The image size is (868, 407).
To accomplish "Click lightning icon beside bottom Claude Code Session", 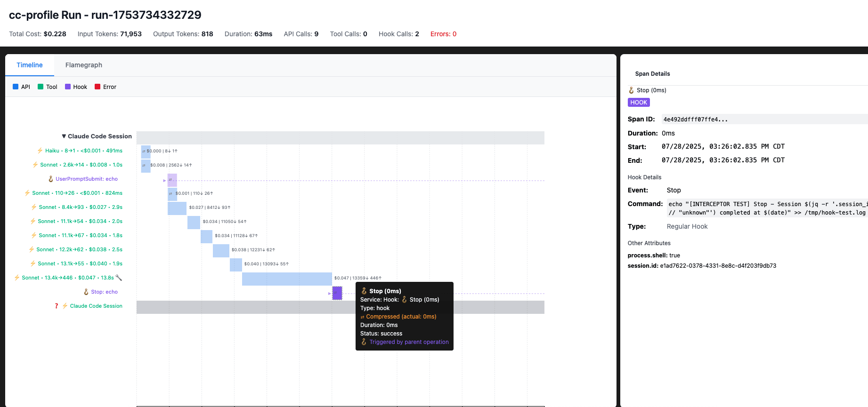I will pyautogui.click(x=65, y=306).
